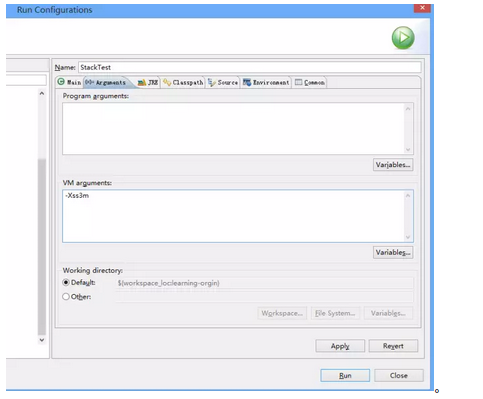This screenshot has height=399, width=483.
Task: Select the Arguments tab
Action: click(107, 82)
